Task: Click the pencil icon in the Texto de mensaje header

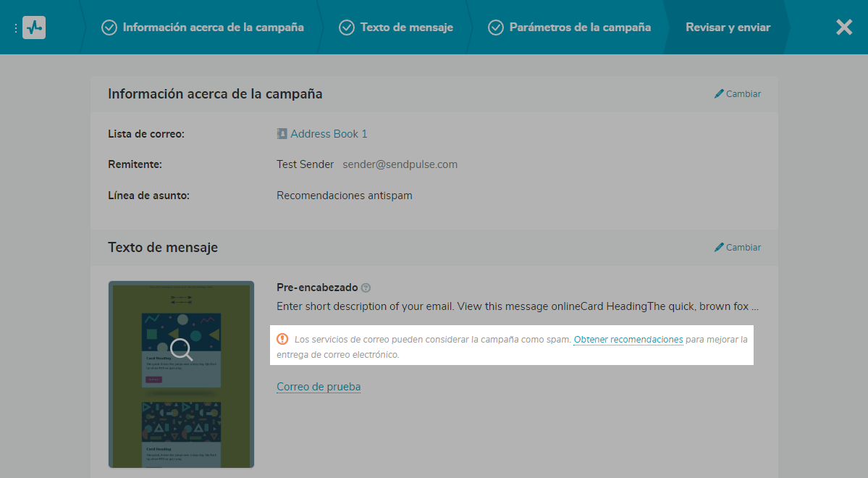Action: point(719,248)
